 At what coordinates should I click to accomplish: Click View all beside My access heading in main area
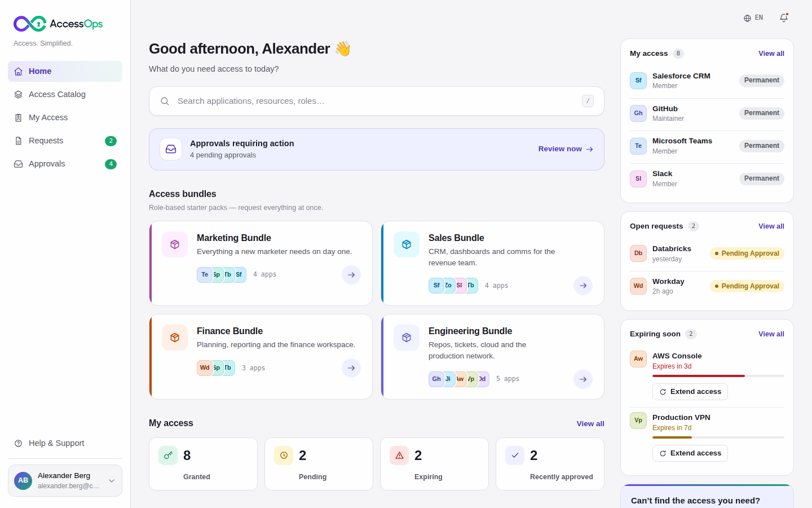590,424
